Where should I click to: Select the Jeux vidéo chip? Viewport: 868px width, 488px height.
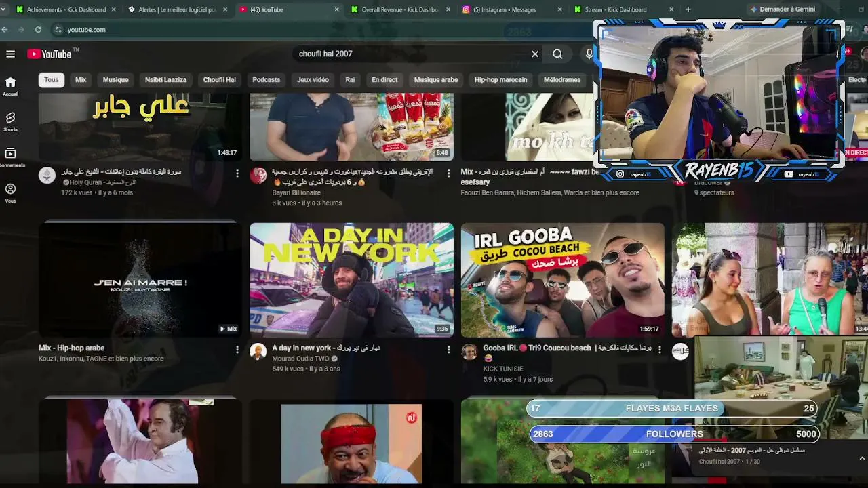tap(313, 80)
